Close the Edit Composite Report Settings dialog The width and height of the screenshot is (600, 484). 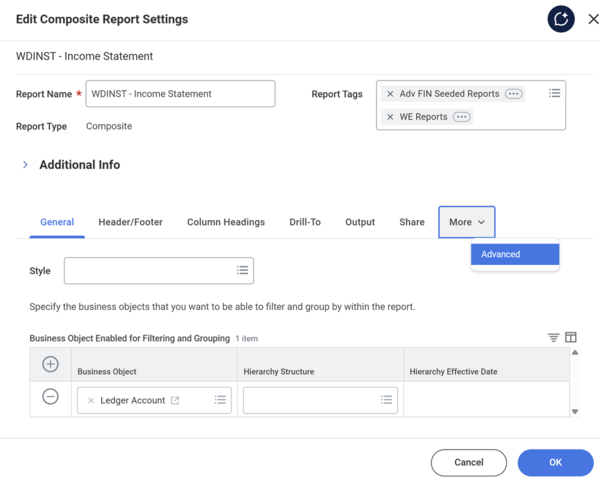click(x=593, y=19)
